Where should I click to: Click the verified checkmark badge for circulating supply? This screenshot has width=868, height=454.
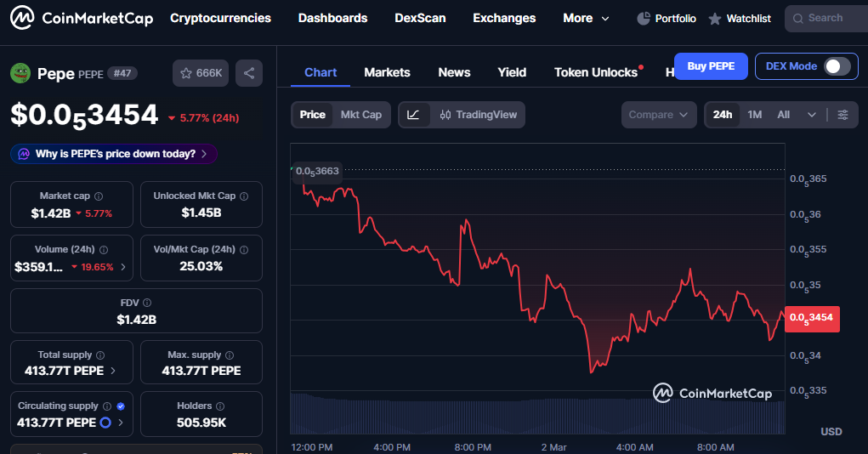121,406
